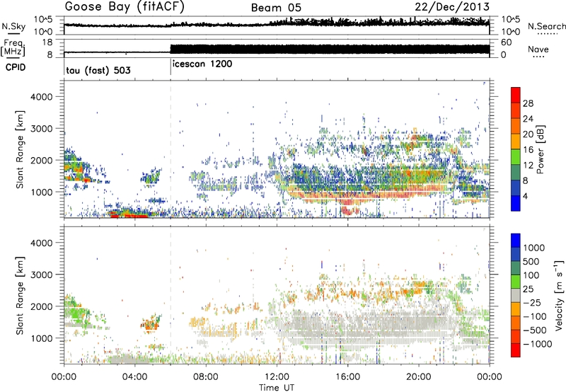
Task: Click the '-1000' tick on velocity colorbar
Action: 538,344
